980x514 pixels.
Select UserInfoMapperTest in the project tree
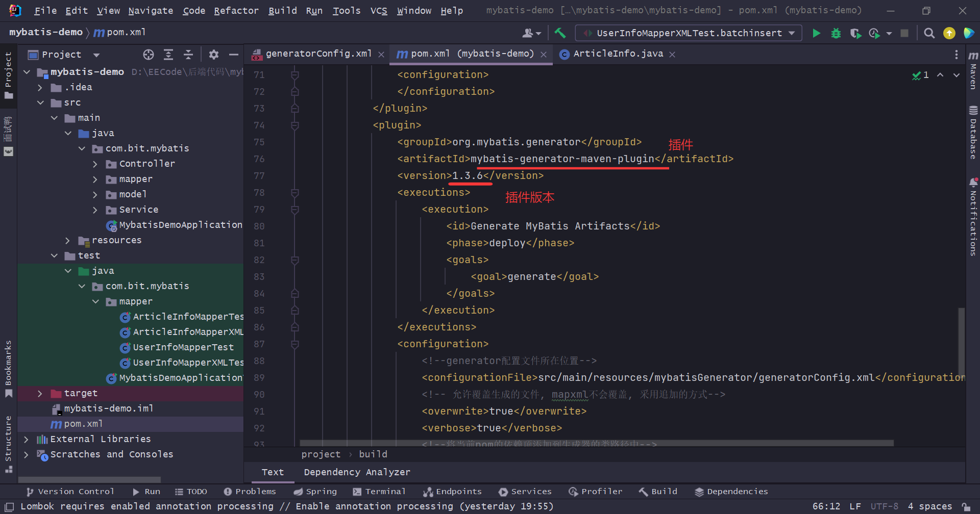pos(183,348)
